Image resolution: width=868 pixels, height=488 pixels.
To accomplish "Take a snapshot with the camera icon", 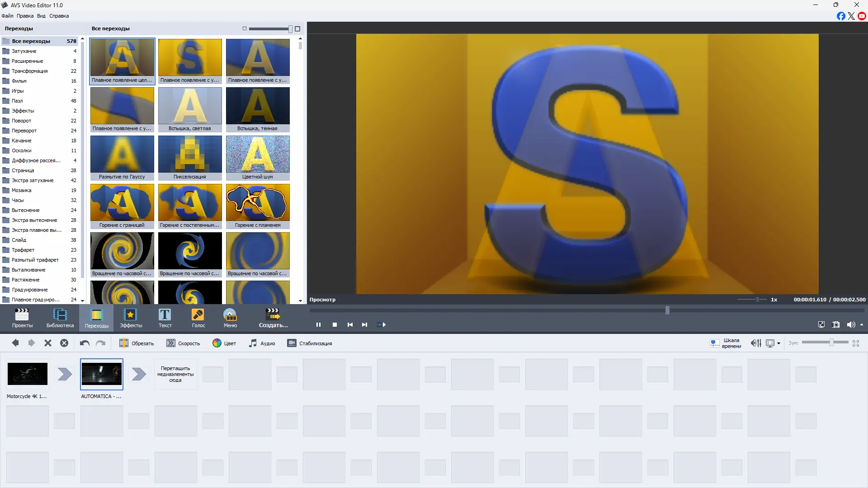I will [x=836, y=324].
